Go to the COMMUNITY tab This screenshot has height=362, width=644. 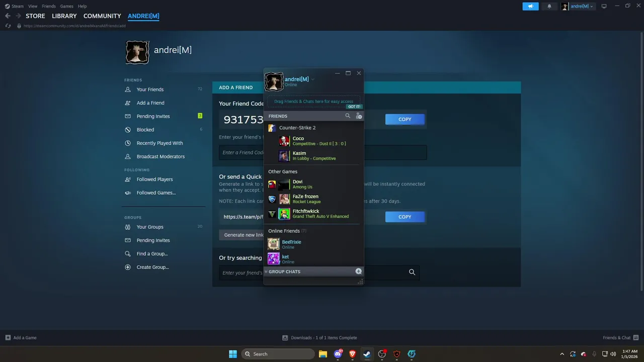click(102, 16)
